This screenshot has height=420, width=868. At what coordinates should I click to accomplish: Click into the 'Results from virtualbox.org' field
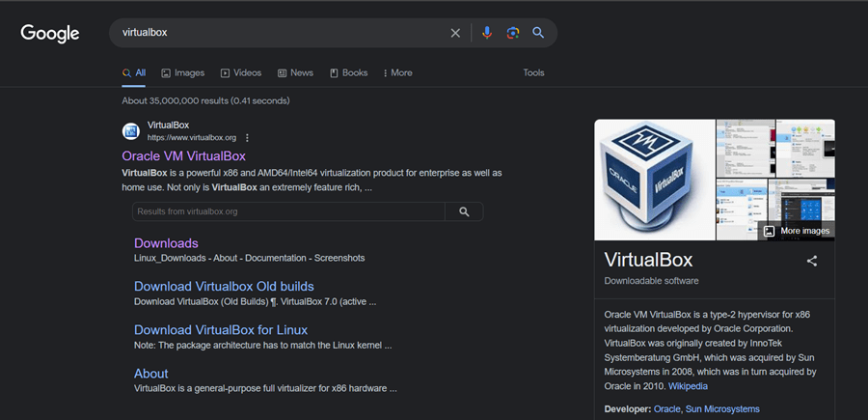287,211
